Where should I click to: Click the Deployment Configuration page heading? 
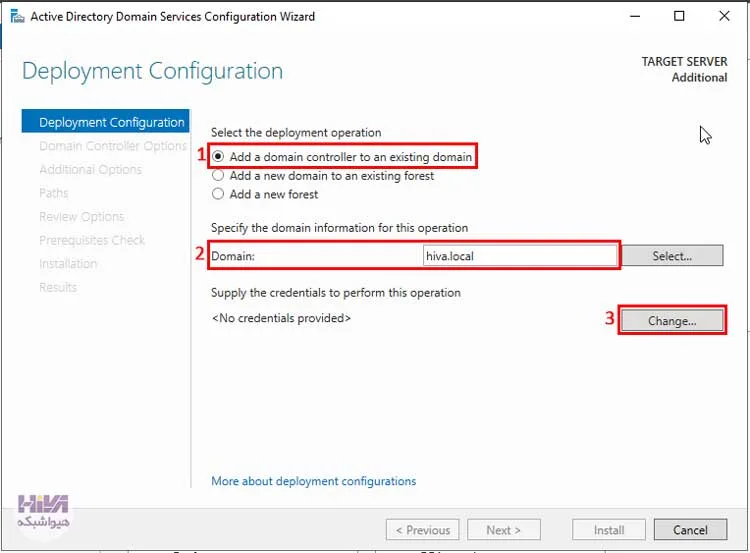click(153, 71)
